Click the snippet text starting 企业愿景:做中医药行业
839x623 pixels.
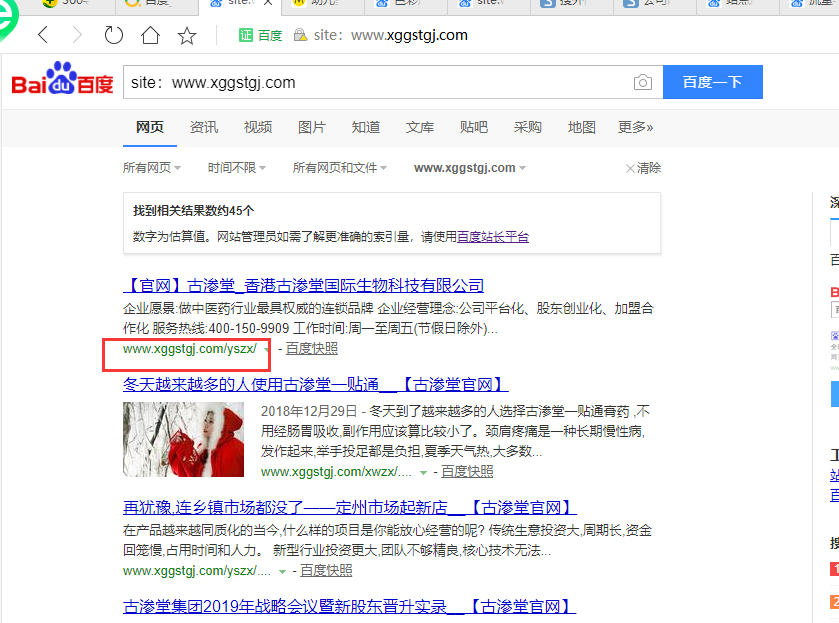(x=388, y=318)
